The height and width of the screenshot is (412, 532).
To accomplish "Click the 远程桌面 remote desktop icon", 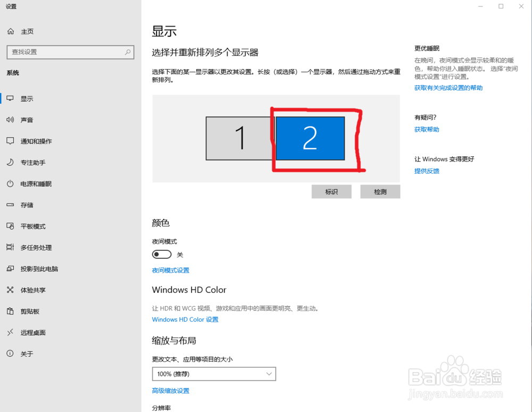I will click(10, 332).
